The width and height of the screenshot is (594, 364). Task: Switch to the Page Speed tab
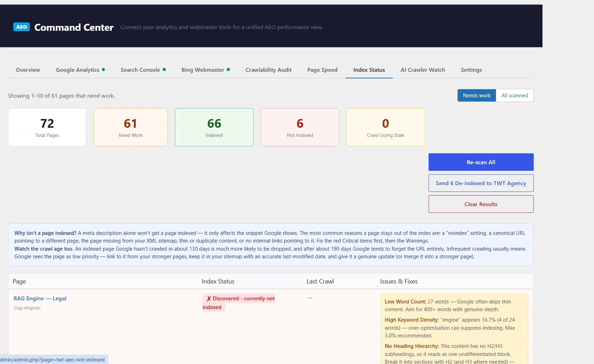click(322, 70)
